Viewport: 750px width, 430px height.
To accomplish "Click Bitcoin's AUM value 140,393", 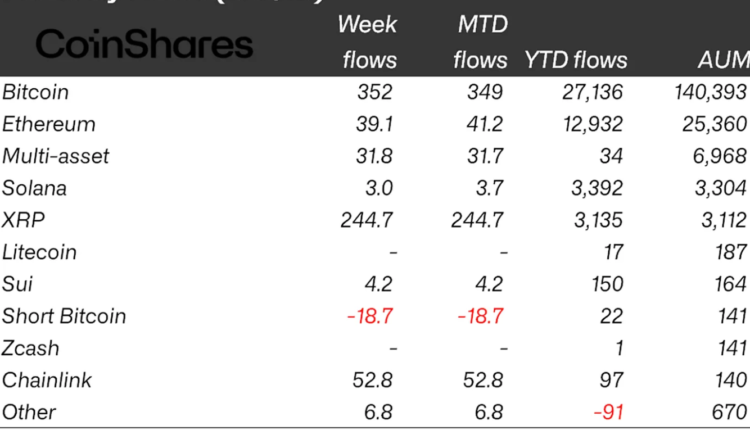I will coord(711,93).
